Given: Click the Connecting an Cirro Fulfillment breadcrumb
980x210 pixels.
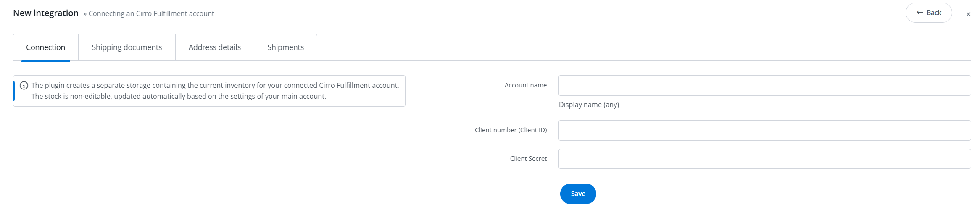Looking at the screenshot, I should (x=151, y=13).
